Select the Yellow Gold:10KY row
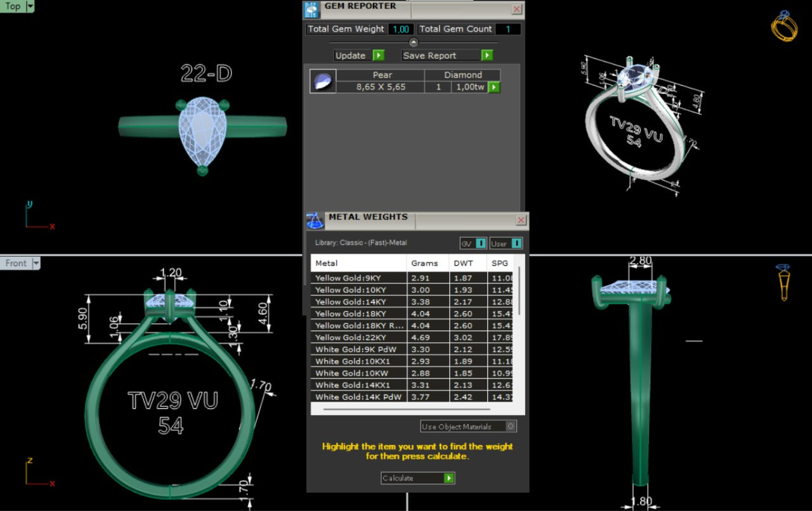The height and width of the screenshot is (511, 812). point(412,290)
